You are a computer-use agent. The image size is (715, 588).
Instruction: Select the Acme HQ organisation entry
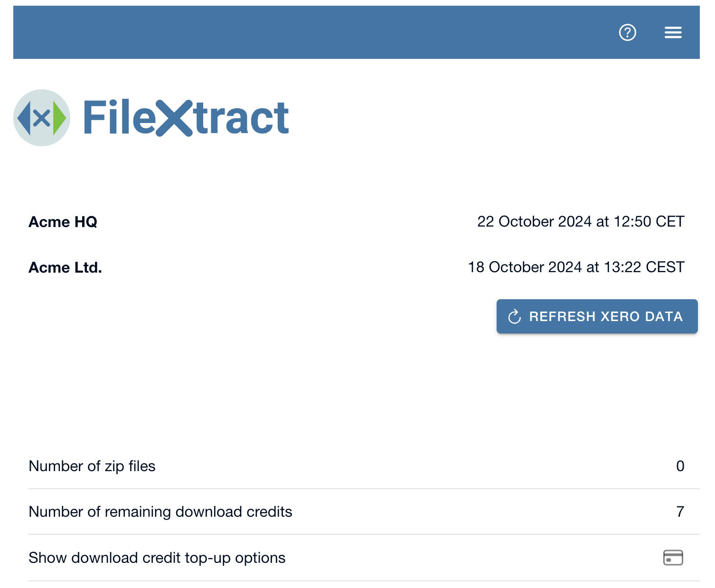(62, 221)
